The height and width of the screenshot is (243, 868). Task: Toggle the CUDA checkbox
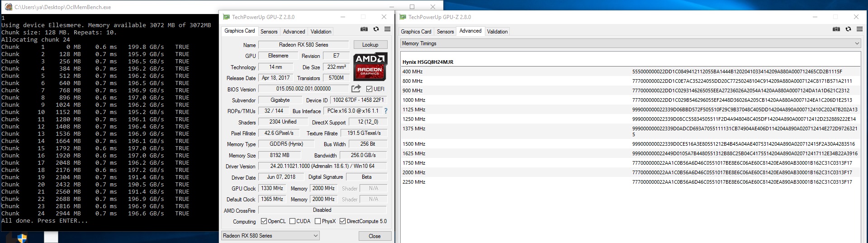[x=292, y=221]
